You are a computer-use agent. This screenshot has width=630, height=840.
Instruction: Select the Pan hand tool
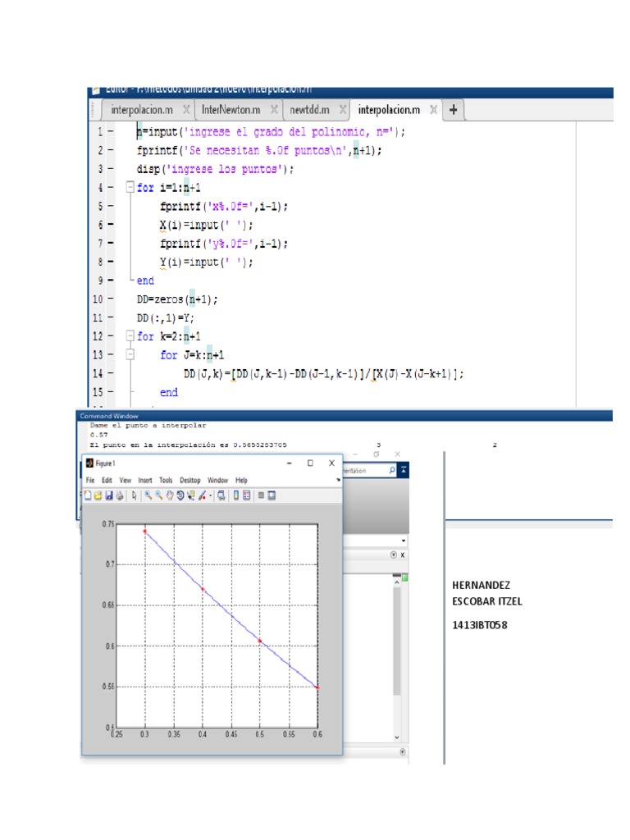(x=170, y=495)
